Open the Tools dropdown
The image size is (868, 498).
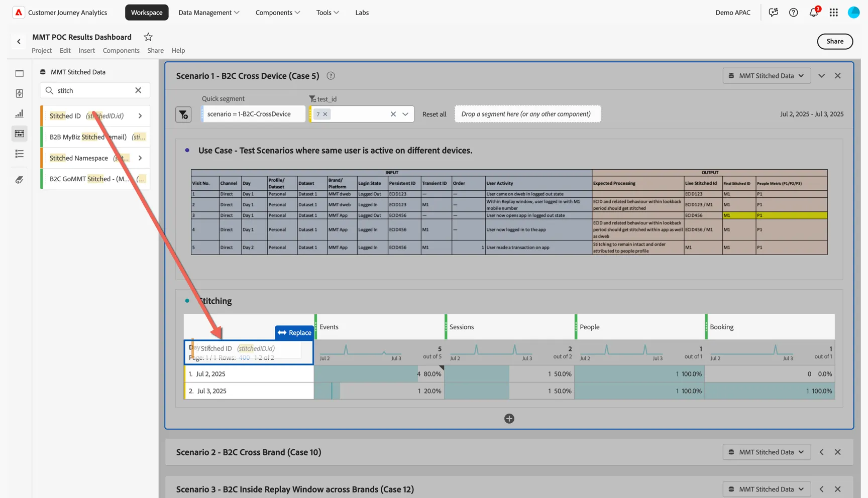pyautogui.click(x=328, y=13)
